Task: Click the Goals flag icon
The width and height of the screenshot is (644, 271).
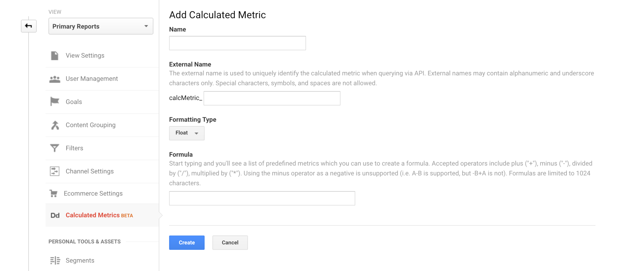Action: click(55, 102)
